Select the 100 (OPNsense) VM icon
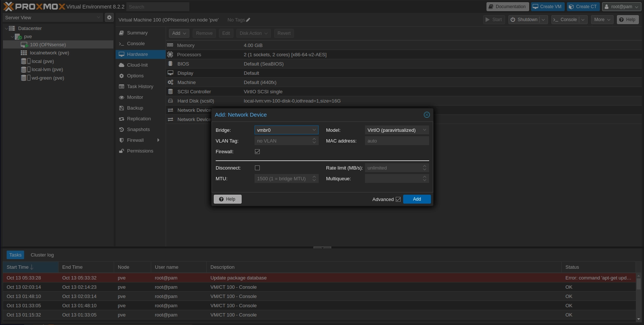Viewport: 644px width, 325px height. pos(24,45)
